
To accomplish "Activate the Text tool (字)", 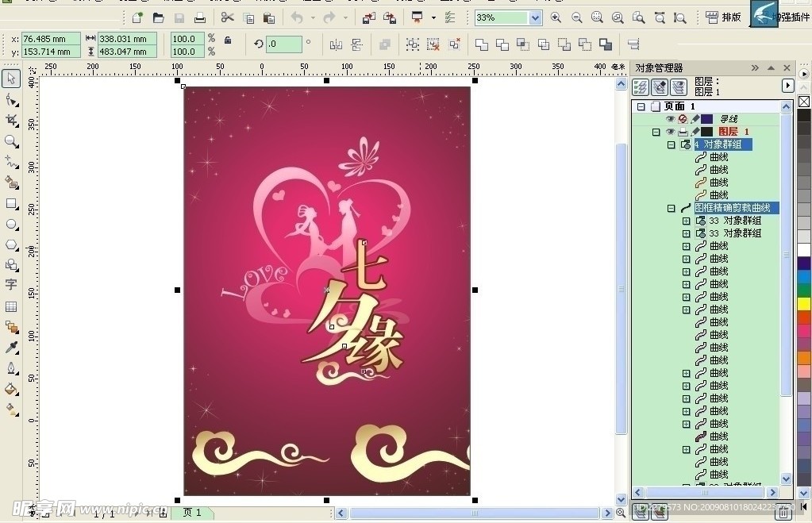I will tap(11, 284).
